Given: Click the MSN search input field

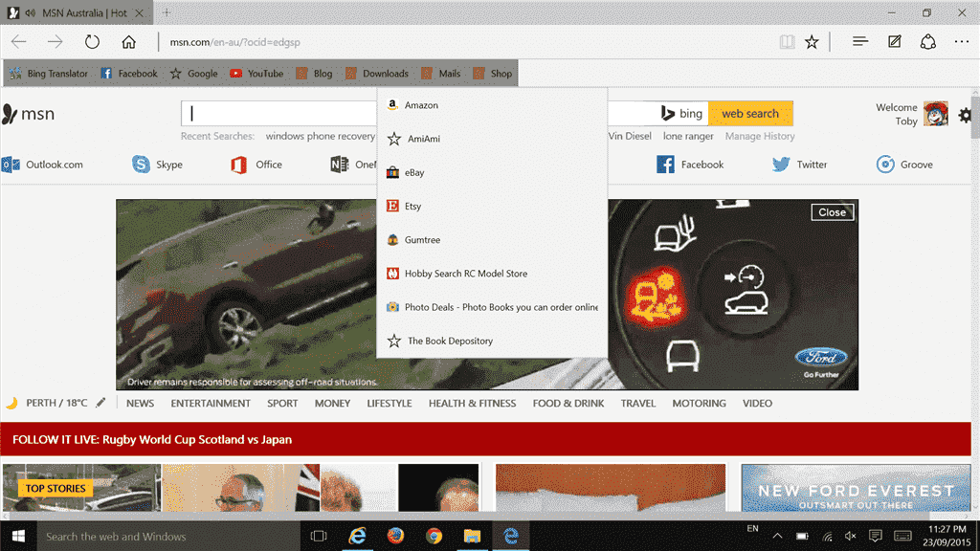Looking at the screenshot, I should coord(278,114).
